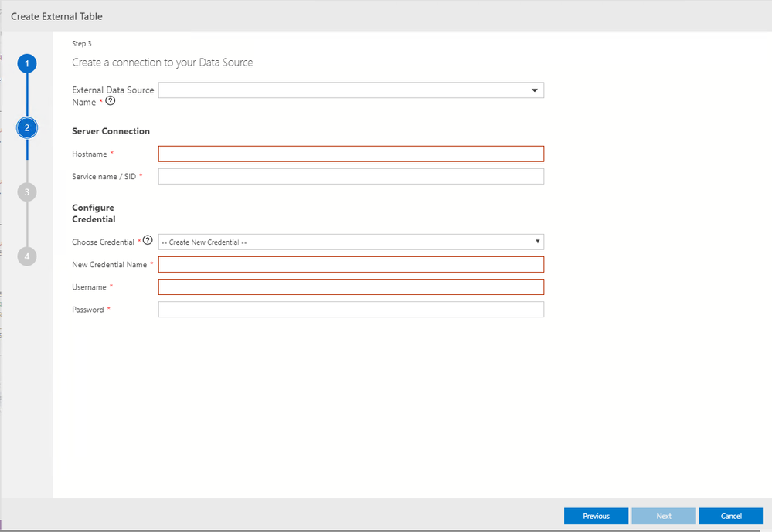
Task: Click wizard step 2 circle
Action: click(27, 128)
